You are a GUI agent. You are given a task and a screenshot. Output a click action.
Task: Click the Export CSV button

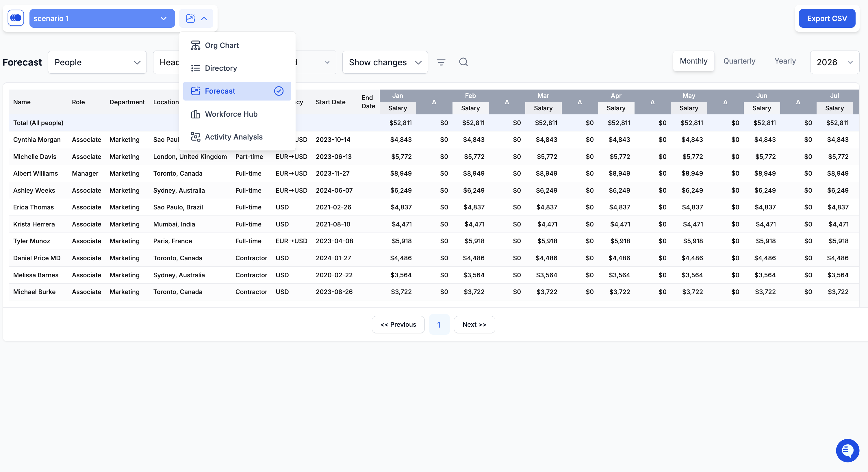tap(827, 18)
